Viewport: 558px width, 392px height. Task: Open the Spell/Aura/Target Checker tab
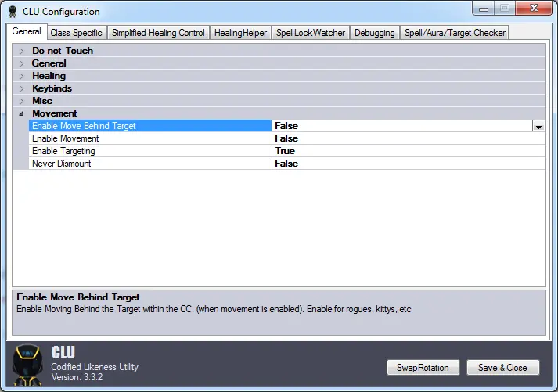[455, 33]
